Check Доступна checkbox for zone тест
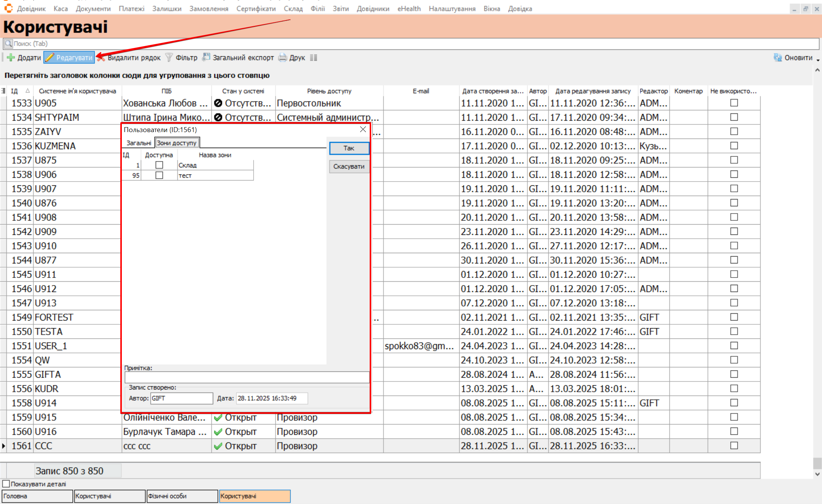 pos(159,175)
